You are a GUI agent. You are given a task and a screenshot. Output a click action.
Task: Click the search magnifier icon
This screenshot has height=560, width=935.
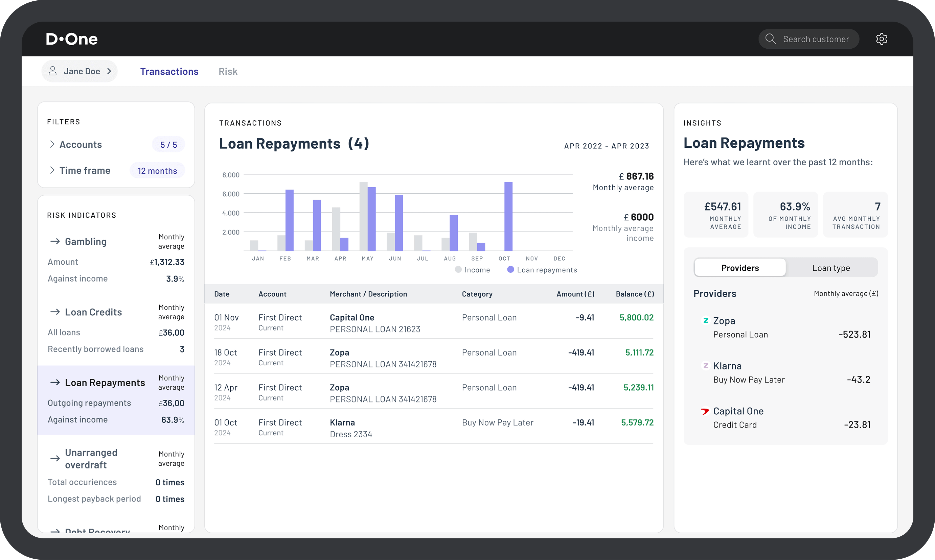770,39
